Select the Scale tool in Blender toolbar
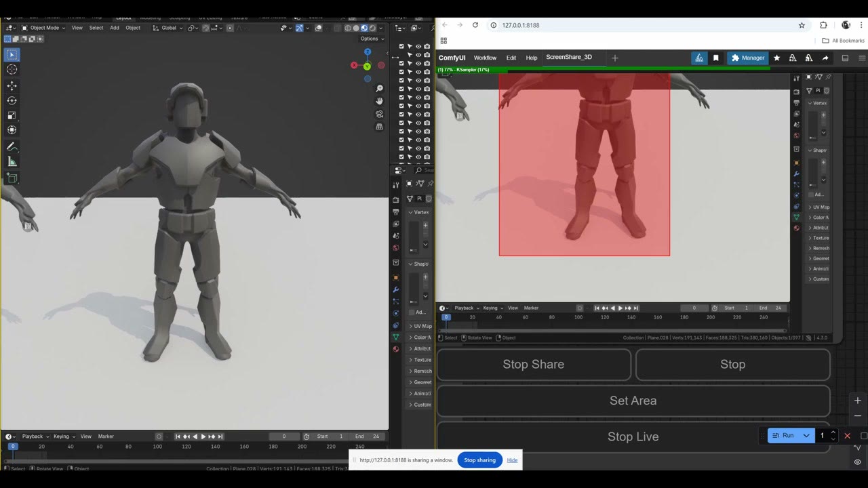The height and width of the screenshot is (488, 868). [12, 115]
